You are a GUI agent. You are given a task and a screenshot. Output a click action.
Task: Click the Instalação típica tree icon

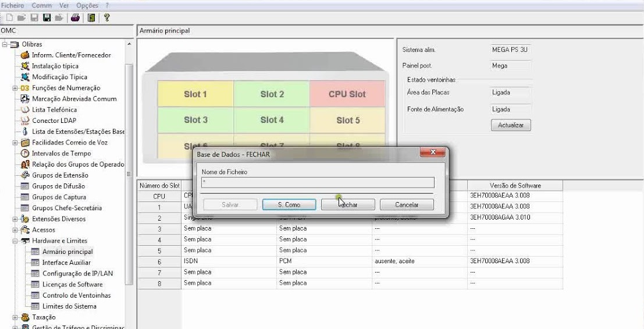[25, 66]
